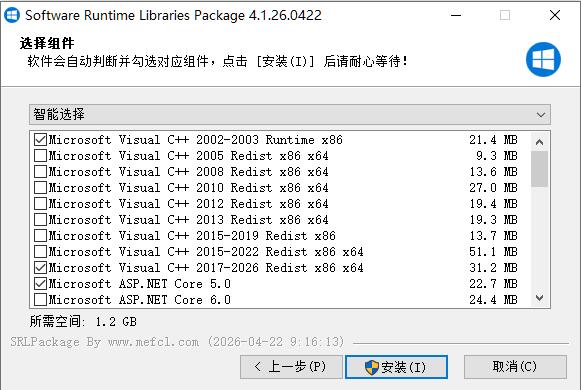
Task: Click the scroll up arrow of component list
Action: pos(540,142)
